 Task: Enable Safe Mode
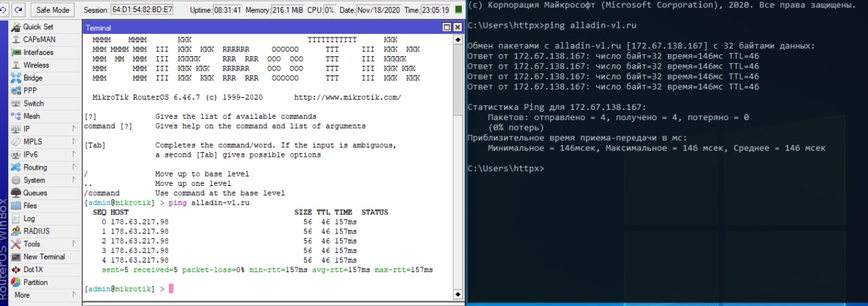(52, 10)
